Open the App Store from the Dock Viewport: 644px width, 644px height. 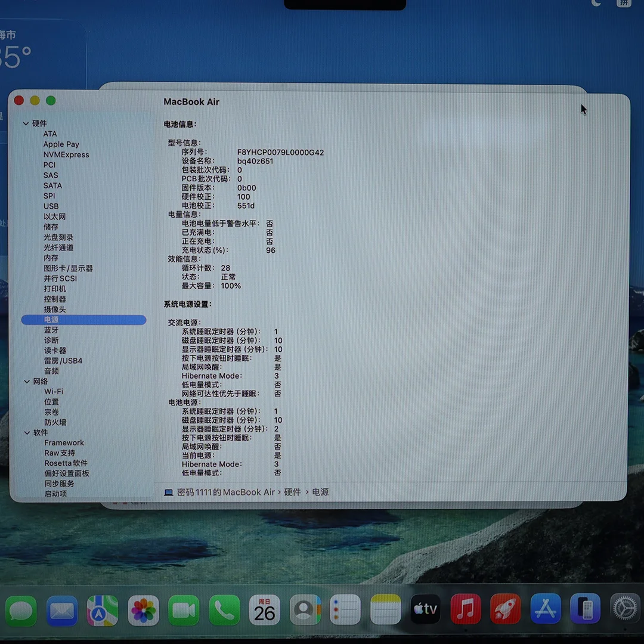point(546,609)
